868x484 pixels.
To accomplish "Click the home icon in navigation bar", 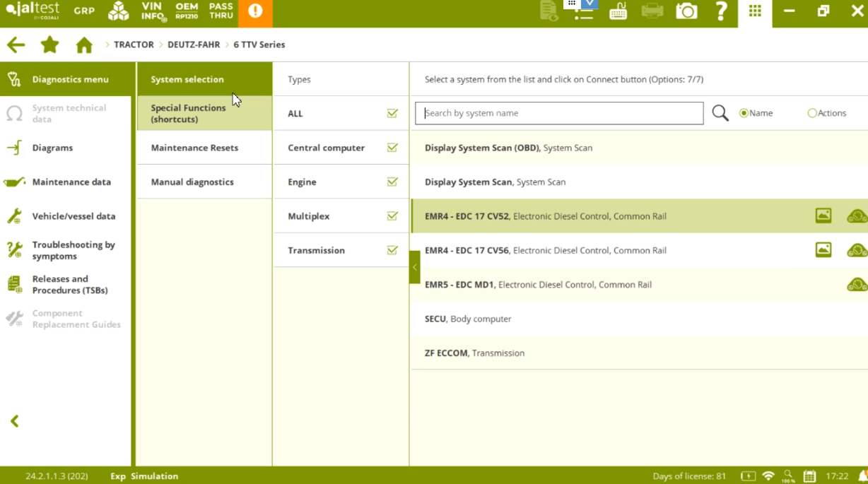I will tap(84, 45).
